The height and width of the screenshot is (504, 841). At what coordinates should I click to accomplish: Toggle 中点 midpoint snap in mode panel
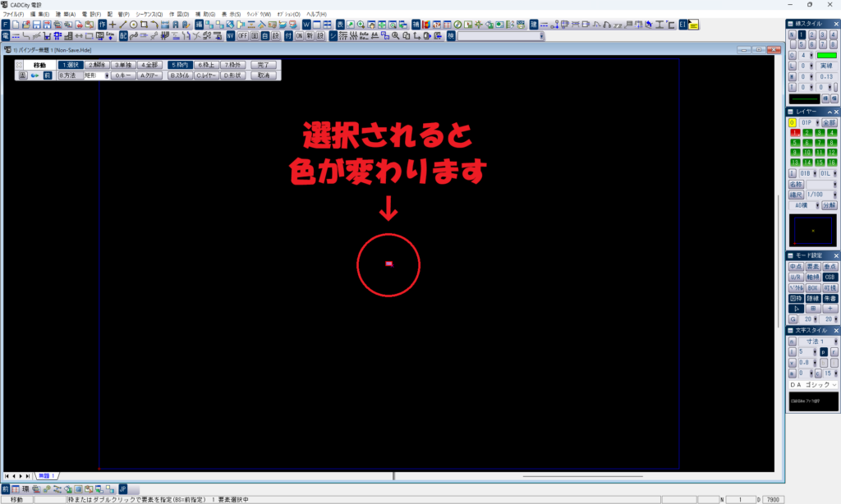tap(795, 267)
